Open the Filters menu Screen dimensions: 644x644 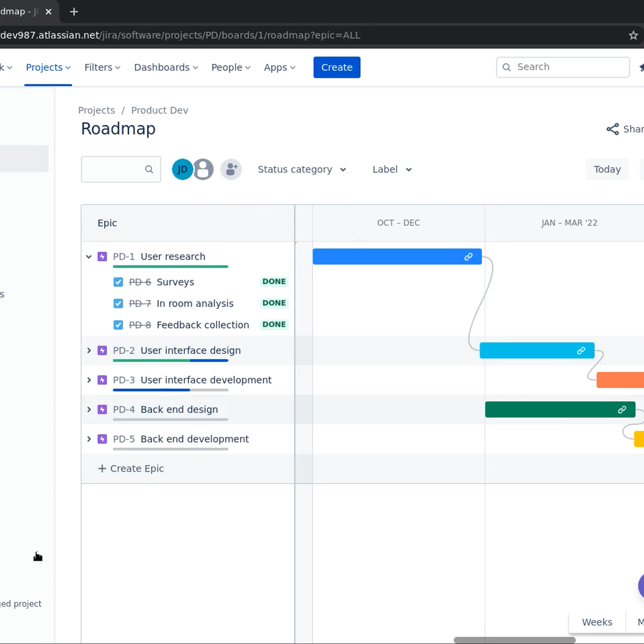[102, 68]
